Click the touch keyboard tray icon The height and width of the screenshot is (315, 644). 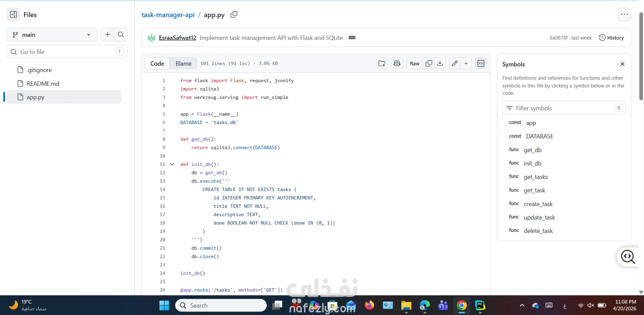point(549,305)
